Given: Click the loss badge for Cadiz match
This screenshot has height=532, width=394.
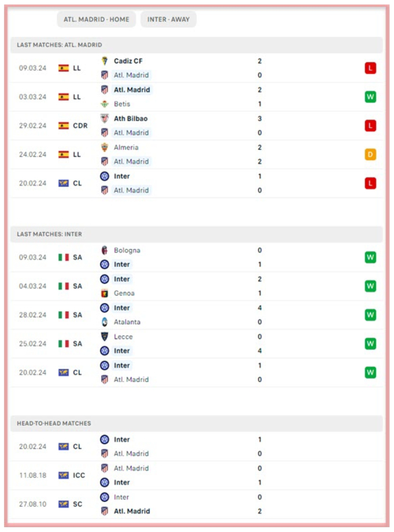Looking at the screenshot, I should tap(370, 68).
